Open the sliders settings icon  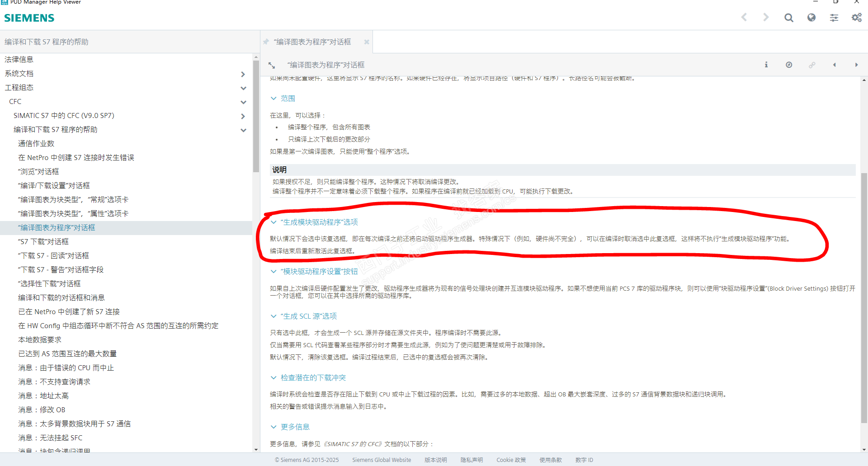[x=834, y=18]
